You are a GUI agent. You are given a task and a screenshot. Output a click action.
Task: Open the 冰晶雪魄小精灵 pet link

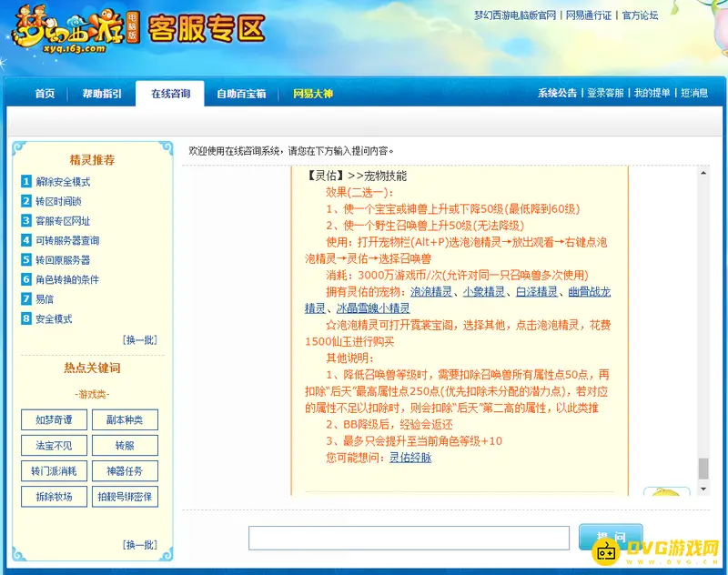pyautogui.click(x=373, y=308)
